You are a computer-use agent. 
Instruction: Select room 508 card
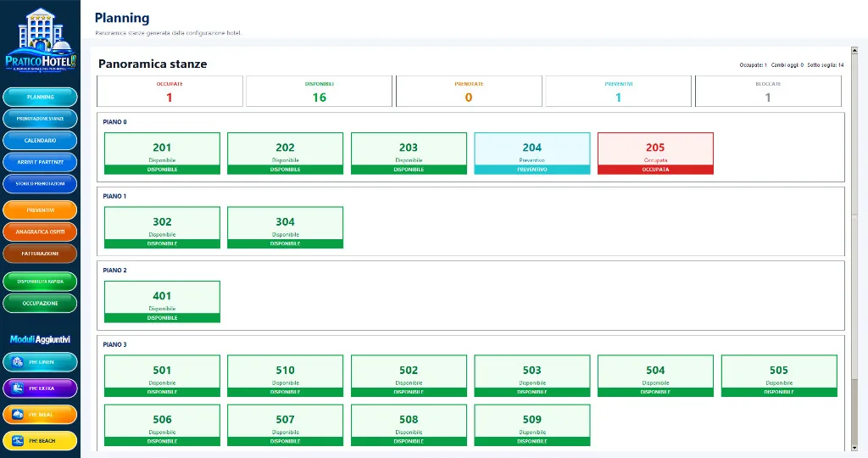tap(409, 425)
